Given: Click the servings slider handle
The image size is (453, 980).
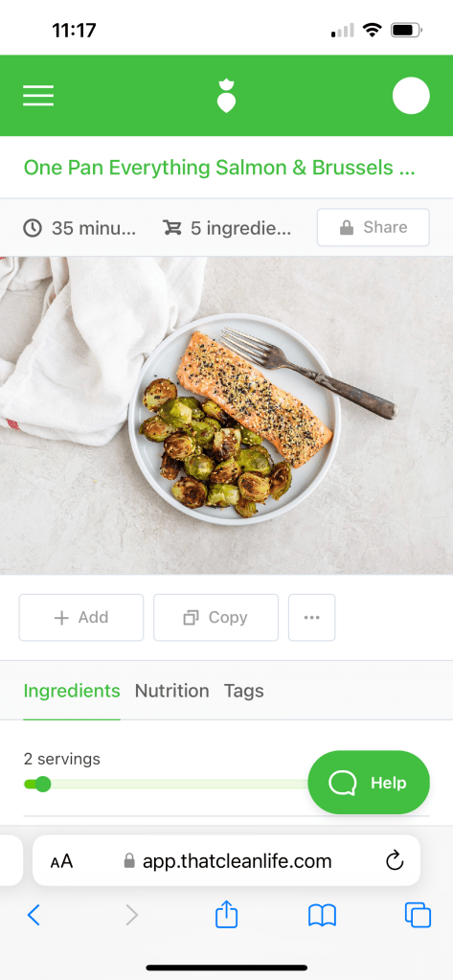Looking at the screenshot, I should (x=42, y=784).
